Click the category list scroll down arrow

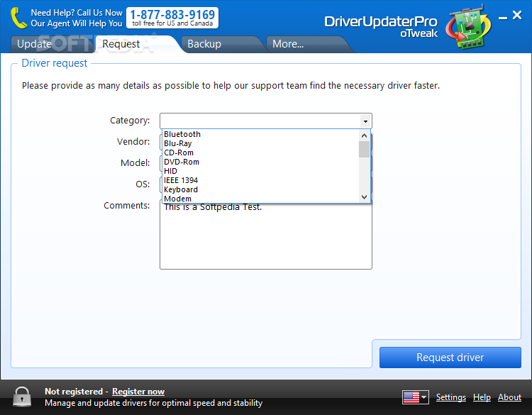365,197
